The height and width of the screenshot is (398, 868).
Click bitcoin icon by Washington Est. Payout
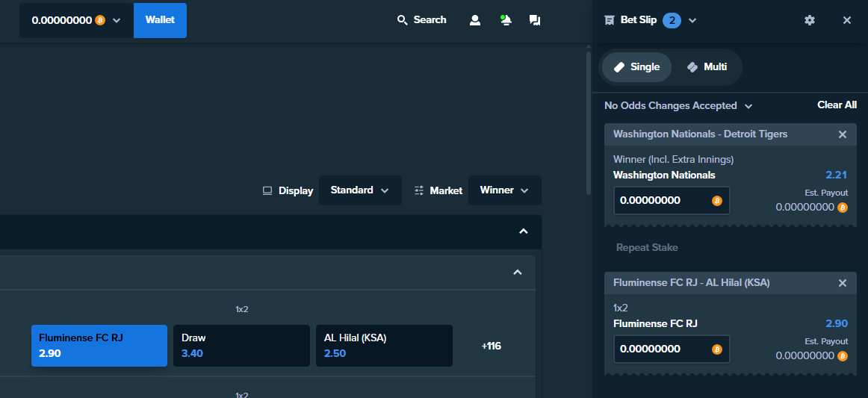[843, 208]
